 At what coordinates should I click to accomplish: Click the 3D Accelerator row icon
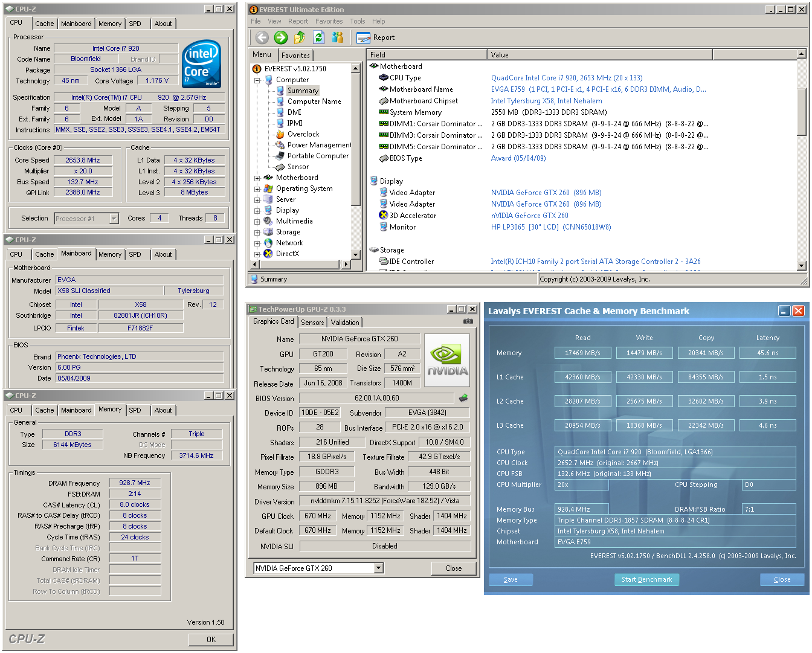[x=383, y=216]
